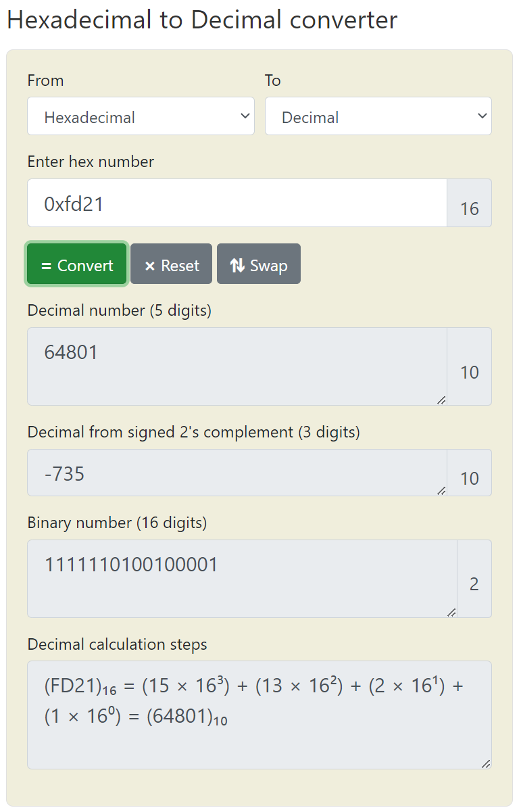Click the base 16 label beside hex input
521x812 pixels.
(469, 208)
